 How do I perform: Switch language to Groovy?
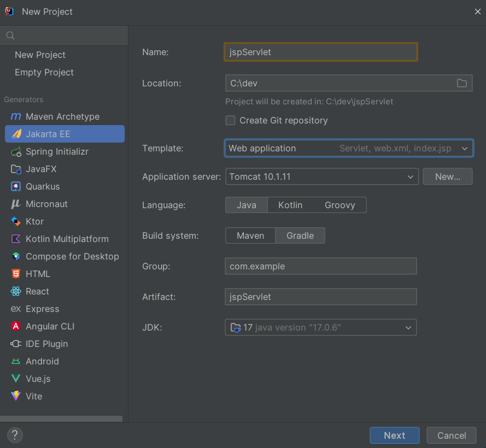pyautogui.click(x=339, y=205)
